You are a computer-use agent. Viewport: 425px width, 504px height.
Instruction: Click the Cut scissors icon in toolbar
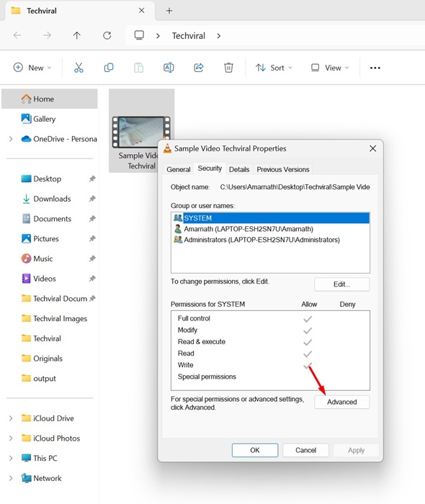coord(79,68)
